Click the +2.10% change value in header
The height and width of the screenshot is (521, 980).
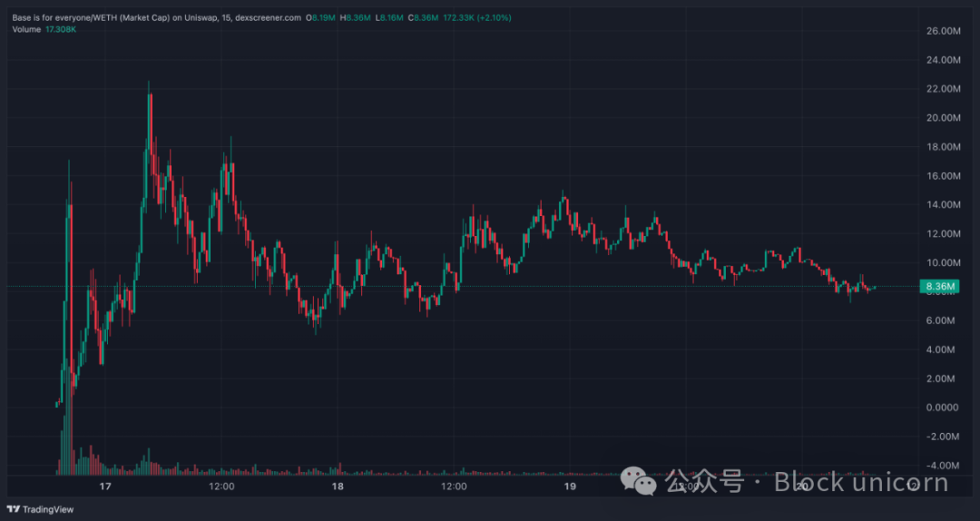pos(495,18)
